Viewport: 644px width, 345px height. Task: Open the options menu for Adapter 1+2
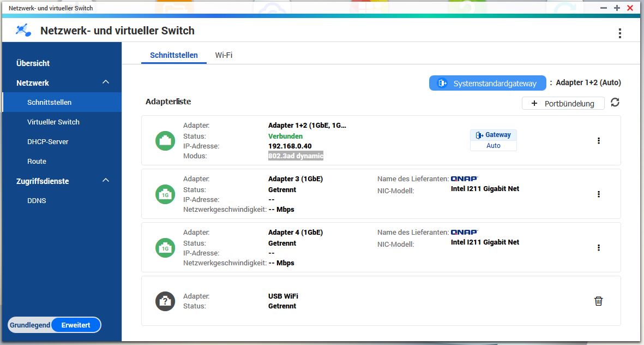coord(598,141)
